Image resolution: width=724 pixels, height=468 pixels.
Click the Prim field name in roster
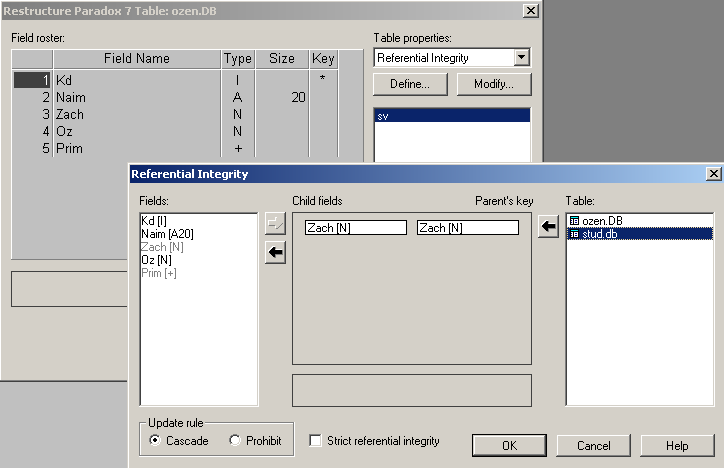(69, 149)
